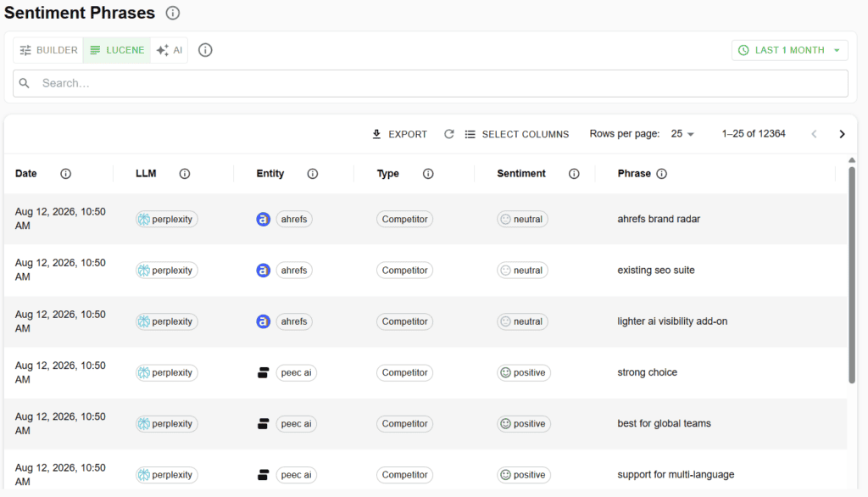
Task: Go to the next page of results
Action: click(x=842, y=134)
